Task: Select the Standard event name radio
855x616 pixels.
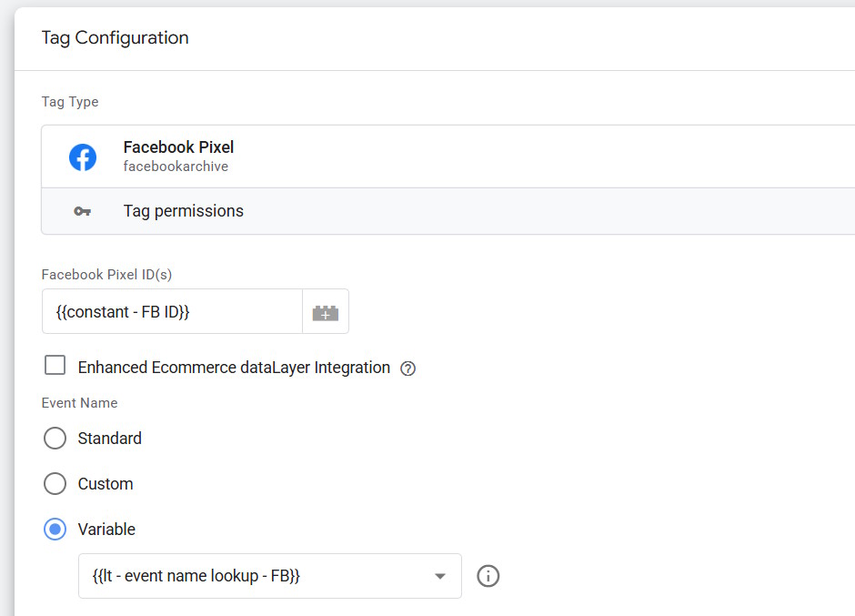Action: [x=55, y=439]
